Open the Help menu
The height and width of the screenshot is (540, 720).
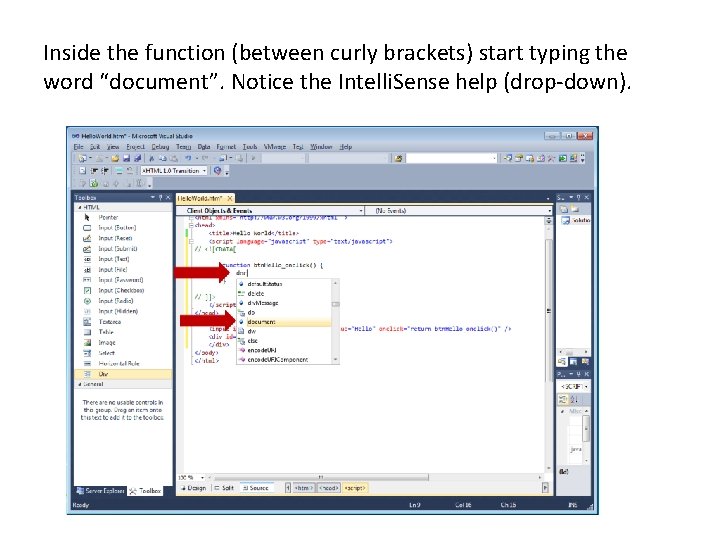[346, 147]
